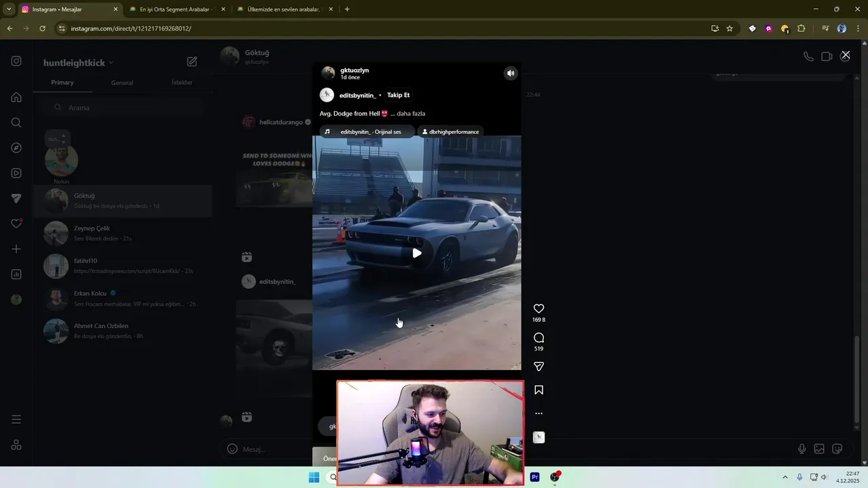The width and height of the screenshot is (868, 488).
Task: Like the reel with the heart icon
Action: click(x=538, y=308)
